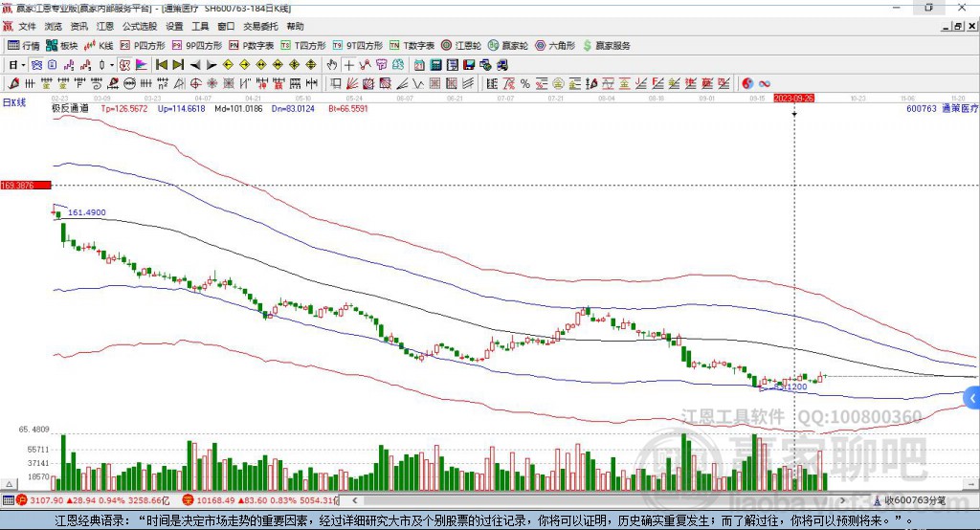Click the 赢家服务 button
The height and width of the screenshot is (530, 980).
pyautogui.click(x=607, y=46)
